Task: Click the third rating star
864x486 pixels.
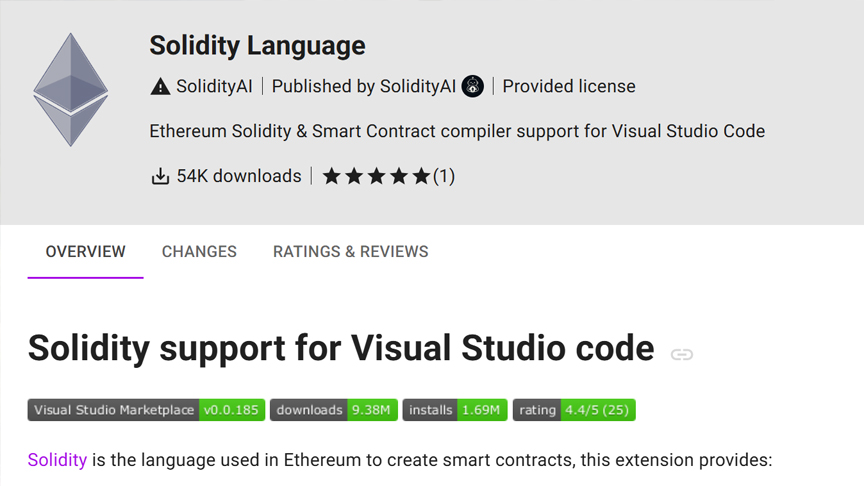Action: coord(376,176)
